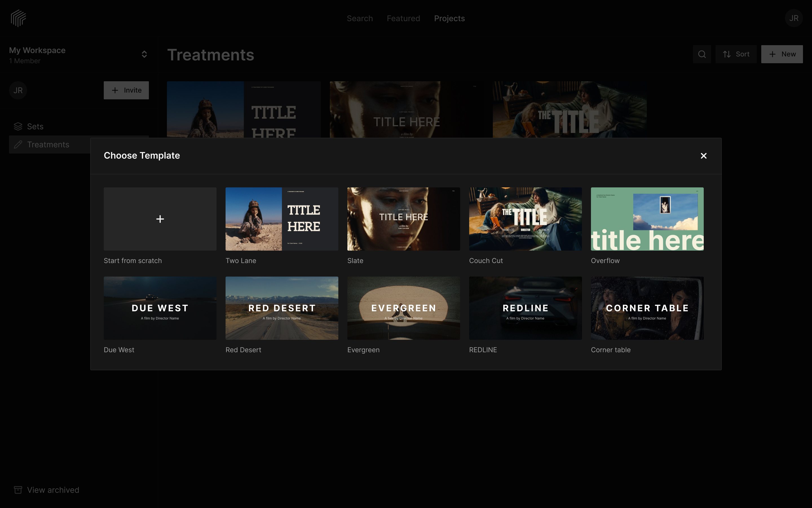This screenshot has height=508, width=812.
Task: Click the Sets layers icon
Action: click(18, 127)
